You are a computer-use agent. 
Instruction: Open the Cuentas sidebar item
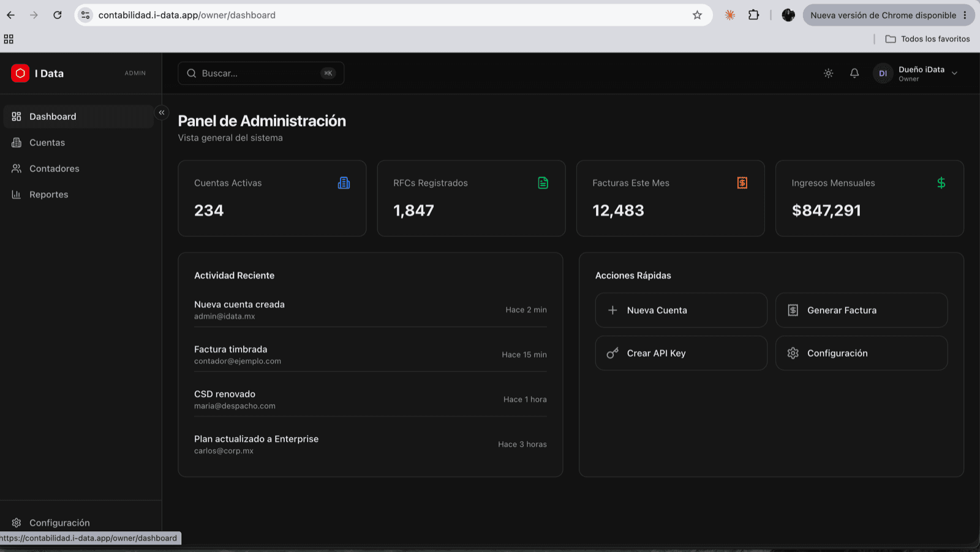pos(78,143)
